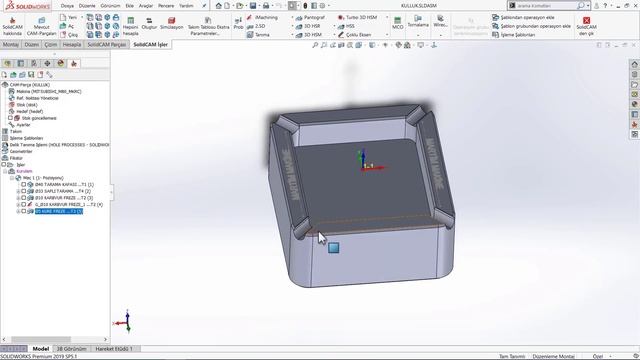Select the Geometriler tree item
640x360 pixels.
(x=17, y=151)
